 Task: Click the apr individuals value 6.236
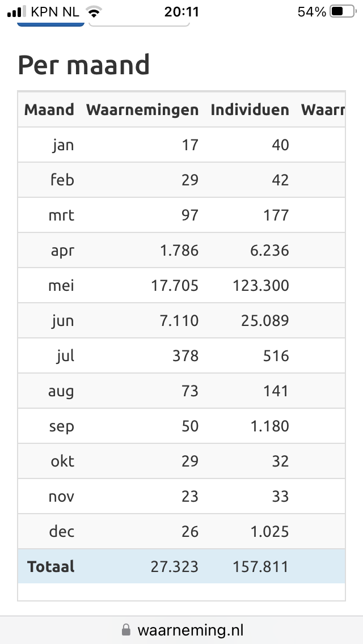click(x=269, y=250)
